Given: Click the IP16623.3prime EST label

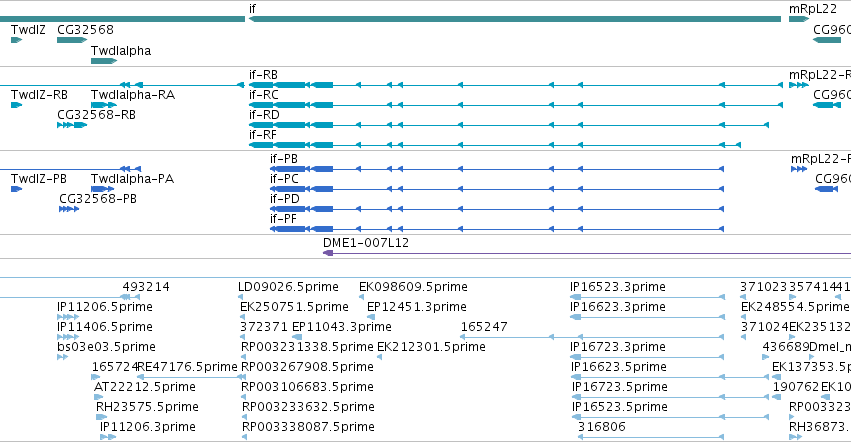Looking at the screenshot, I should (618, 307).
